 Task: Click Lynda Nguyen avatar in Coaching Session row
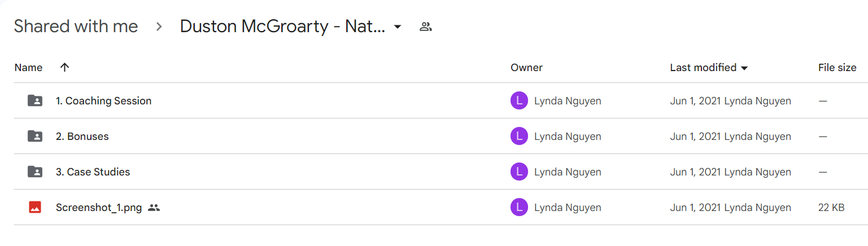pos(519,101)
